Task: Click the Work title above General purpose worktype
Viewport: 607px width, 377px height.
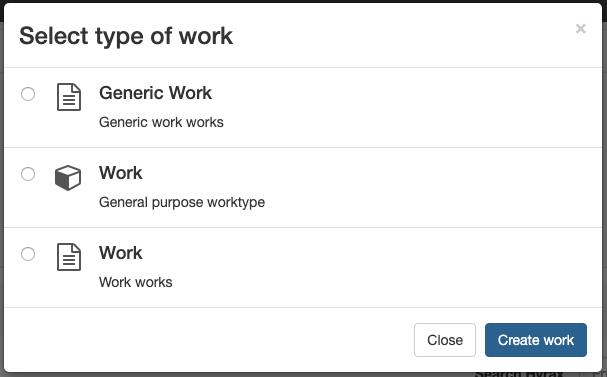Action: (x=121, y=173)
